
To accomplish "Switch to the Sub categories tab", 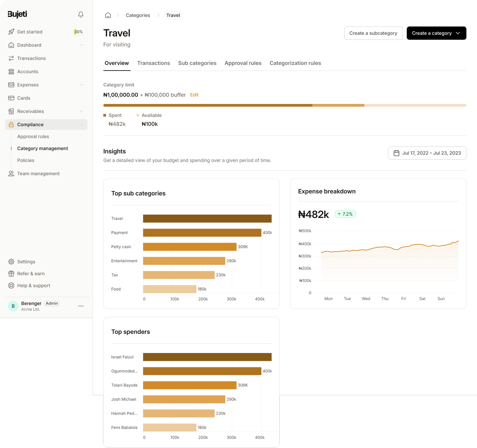I will (x=197, y=63).
